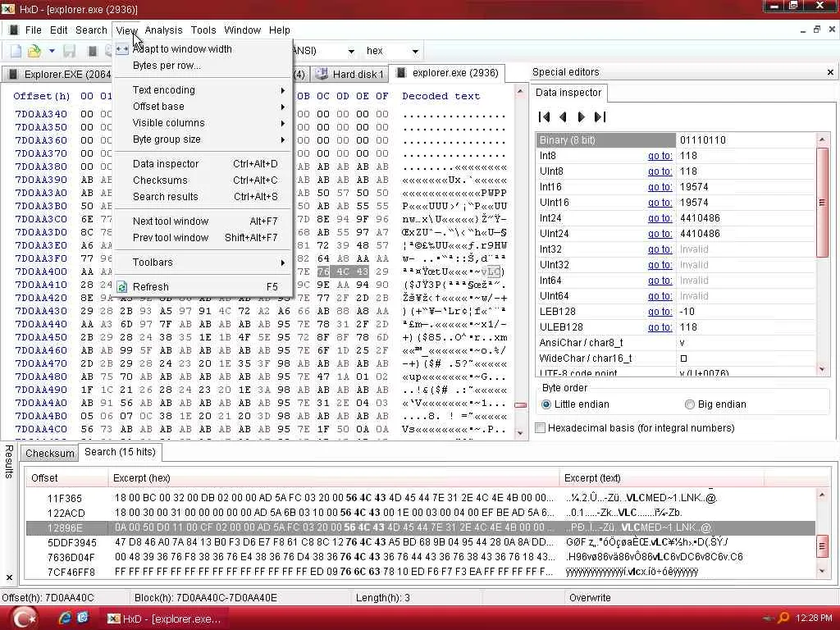Open the Checksum results tab

click(x=50, y=453)
